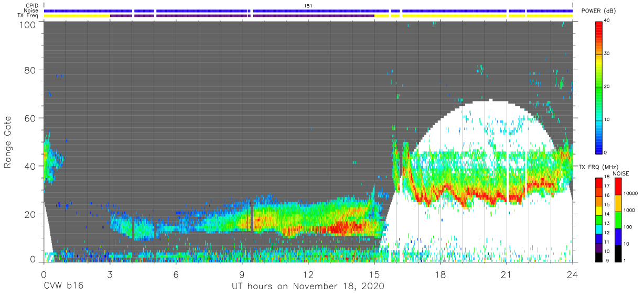Click the Noise row label
Viewport: 644px width, 297px height.
pos(31,10)
